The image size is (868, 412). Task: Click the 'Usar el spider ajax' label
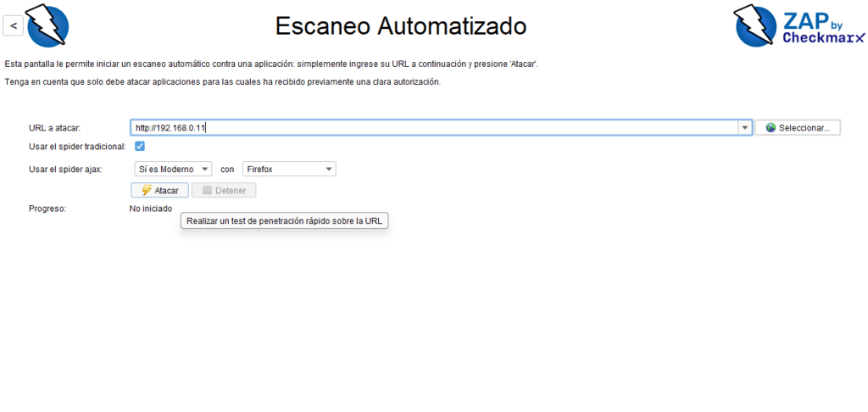pos(65,170)
